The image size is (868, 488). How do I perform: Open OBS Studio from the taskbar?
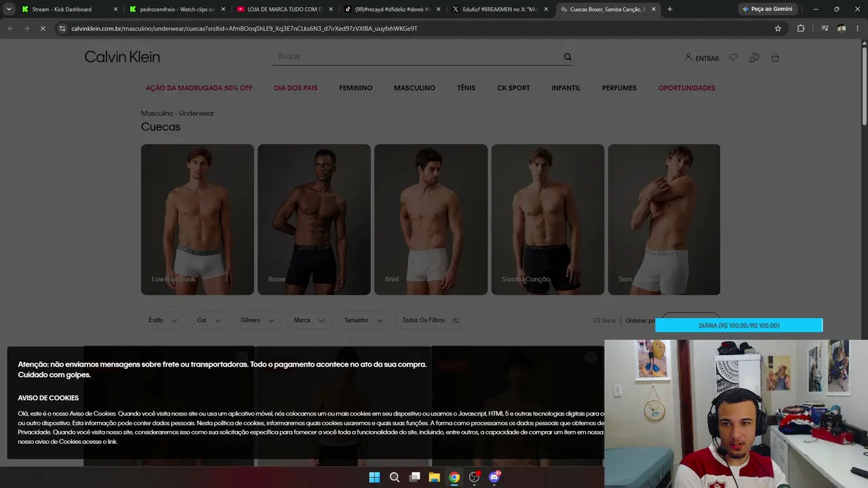[475, 477]
